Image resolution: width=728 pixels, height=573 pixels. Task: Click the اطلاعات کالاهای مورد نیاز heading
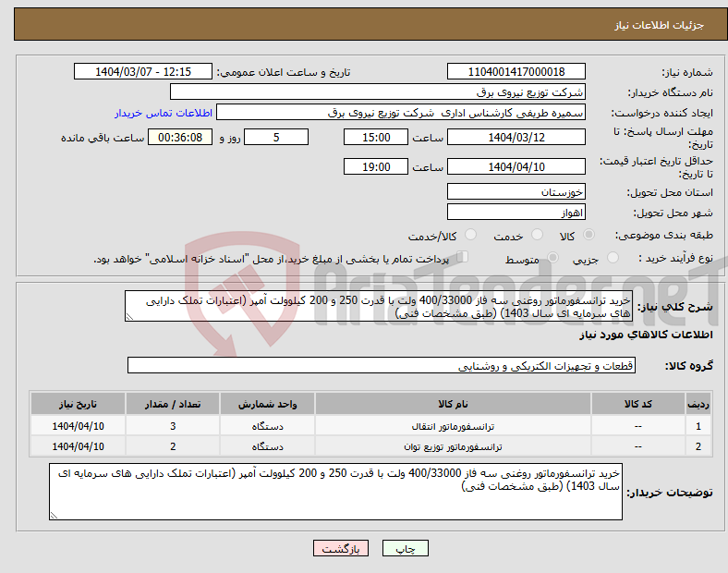coord(646,335)
